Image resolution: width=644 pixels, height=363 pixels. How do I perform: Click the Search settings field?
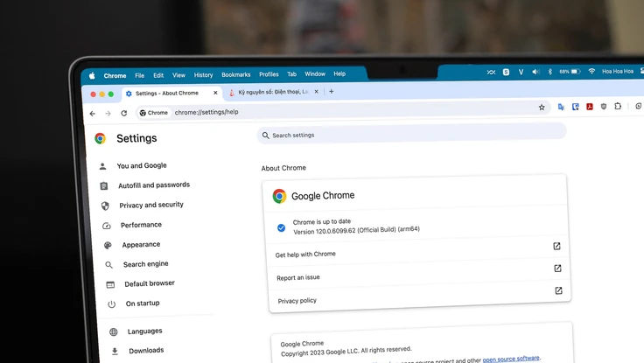click(x=411, y=134)
